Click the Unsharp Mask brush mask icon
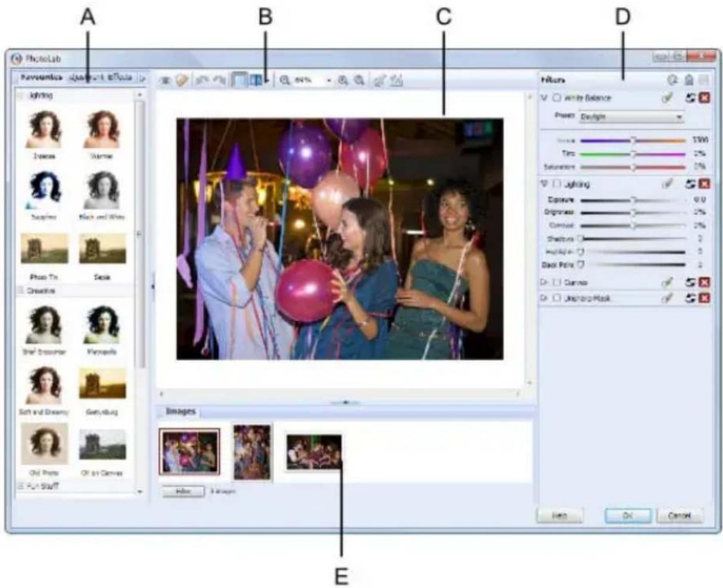The width and height of the screenshot is (723, 588). point(668,298)
